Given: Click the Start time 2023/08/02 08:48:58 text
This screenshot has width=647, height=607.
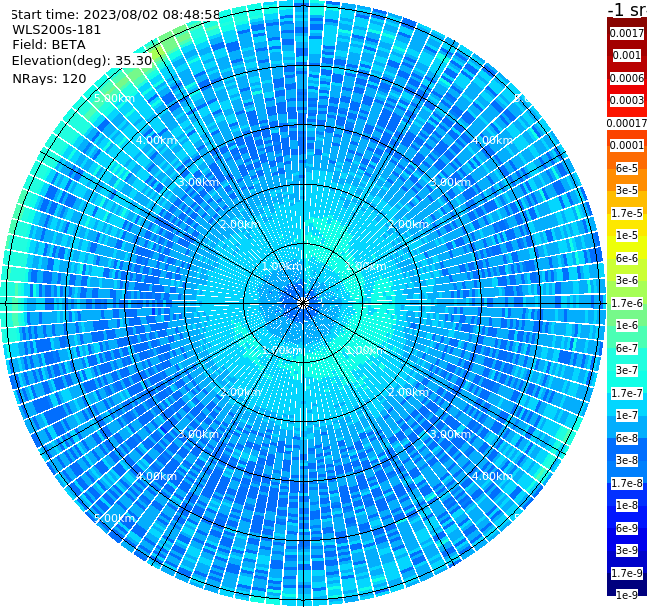Looking at the screenshot, I should tap(115, 15).
